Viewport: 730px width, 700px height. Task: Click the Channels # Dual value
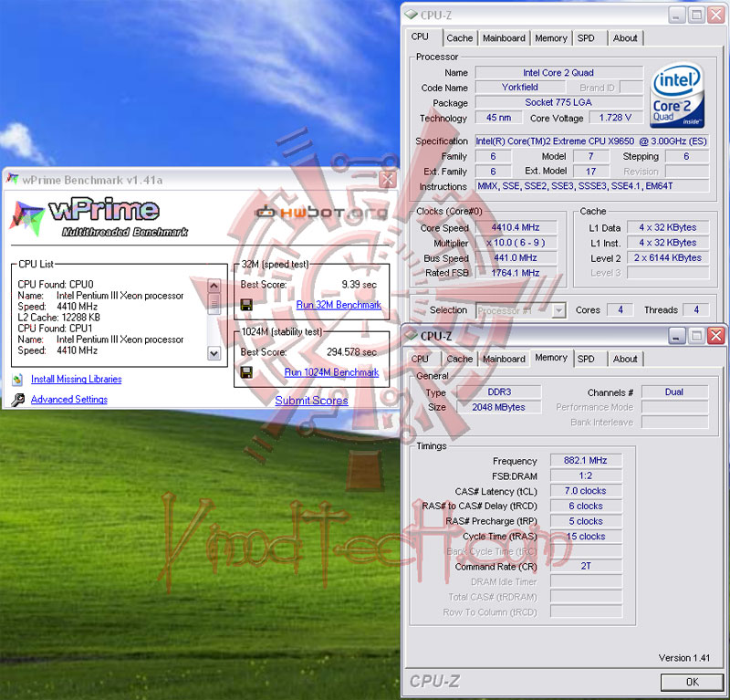[x=674, y=392]
